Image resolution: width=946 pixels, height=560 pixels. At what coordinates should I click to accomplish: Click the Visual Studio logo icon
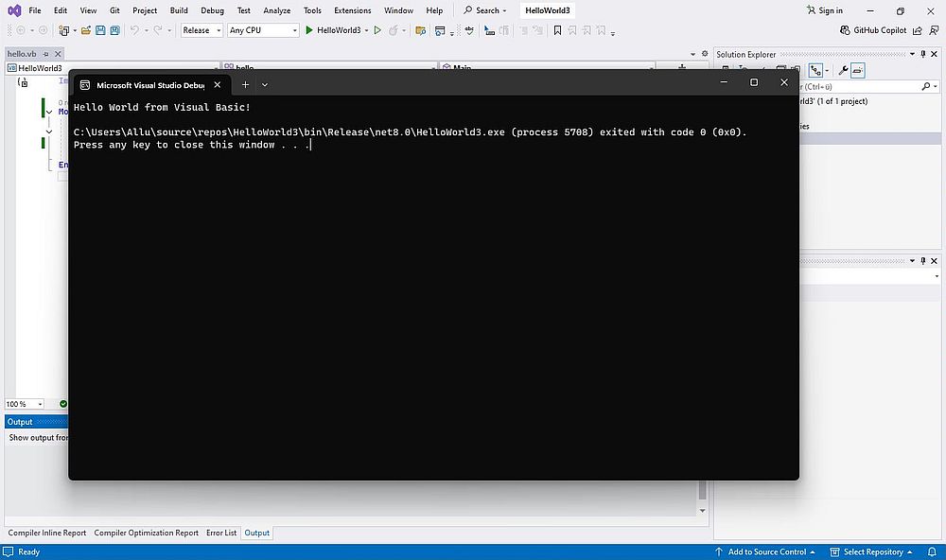(14, 10)
